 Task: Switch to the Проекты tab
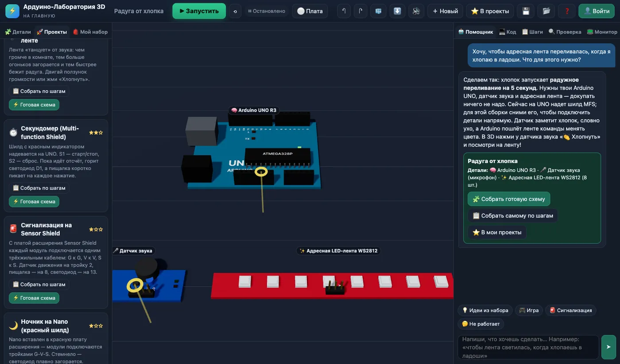click(52, 32)
